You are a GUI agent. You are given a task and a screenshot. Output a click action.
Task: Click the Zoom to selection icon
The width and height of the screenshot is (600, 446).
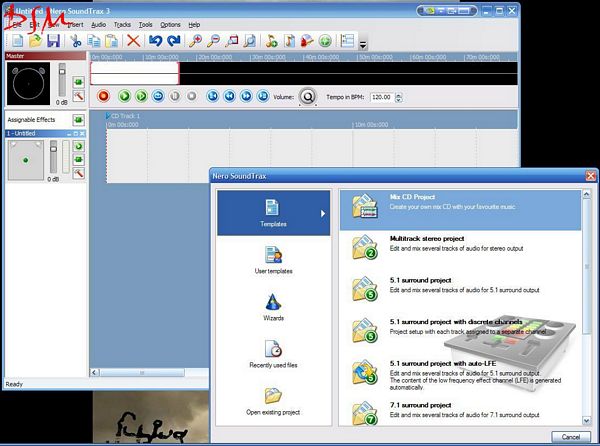click(232, 41)
